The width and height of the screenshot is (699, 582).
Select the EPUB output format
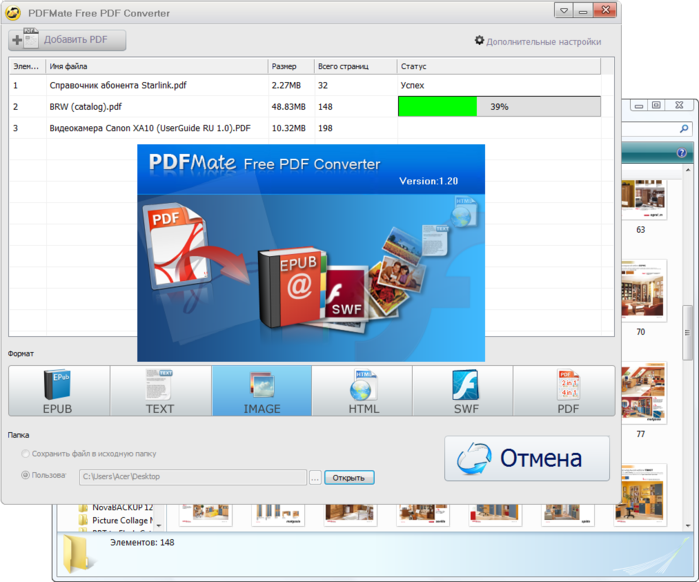coord(59,390)
